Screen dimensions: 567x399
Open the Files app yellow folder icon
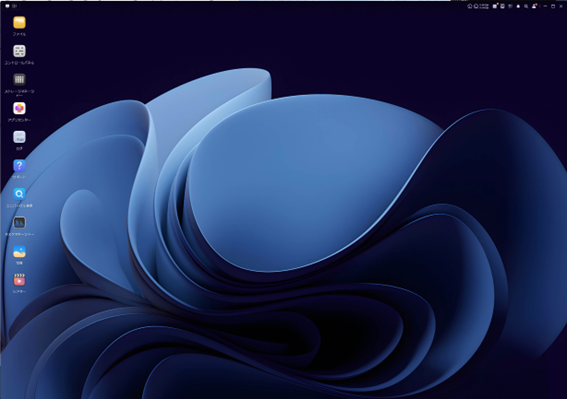tap(19, 22)
